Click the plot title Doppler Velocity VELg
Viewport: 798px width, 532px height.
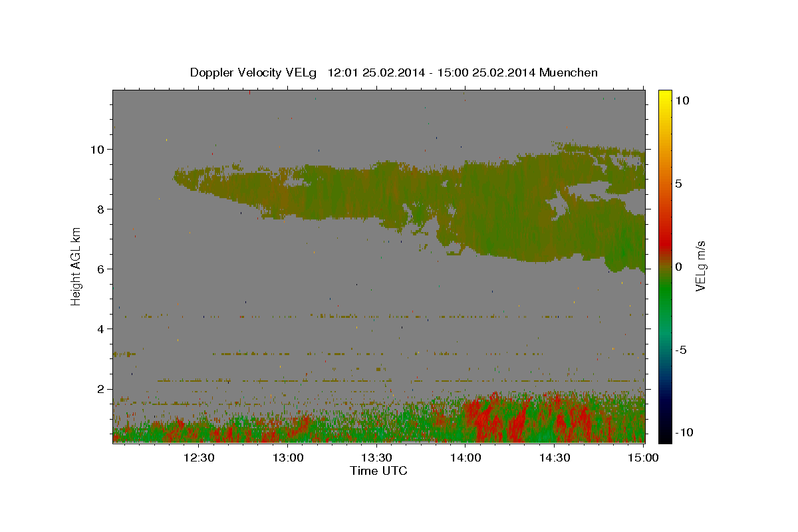click(394, 72)
